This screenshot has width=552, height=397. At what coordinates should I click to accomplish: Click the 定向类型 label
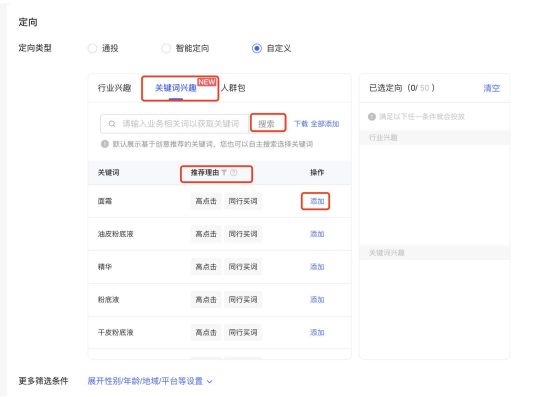(x=35, y=48)
